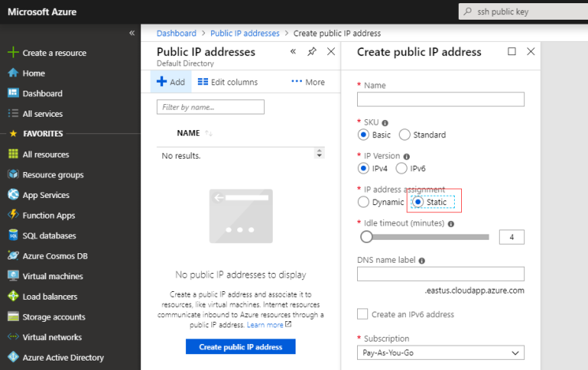This screenshot has width=588, height=370.
Task: Show info tooltip for IP Version
Action: (x=407, y=156)
